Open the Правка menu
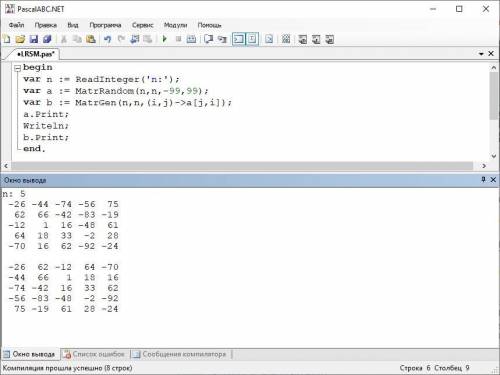Image resolution: width=500 pixels, height=375 pixels. (x=46, y=25)
